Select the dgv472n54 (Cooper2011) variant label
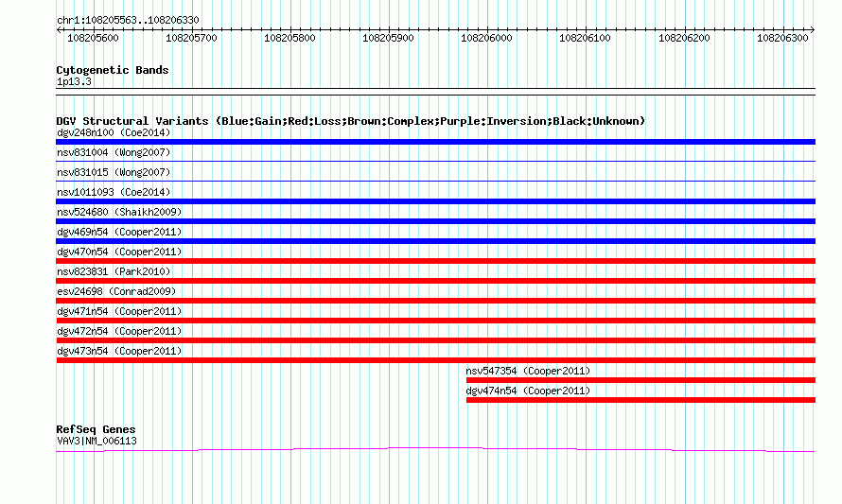 [x=119, y=331]
